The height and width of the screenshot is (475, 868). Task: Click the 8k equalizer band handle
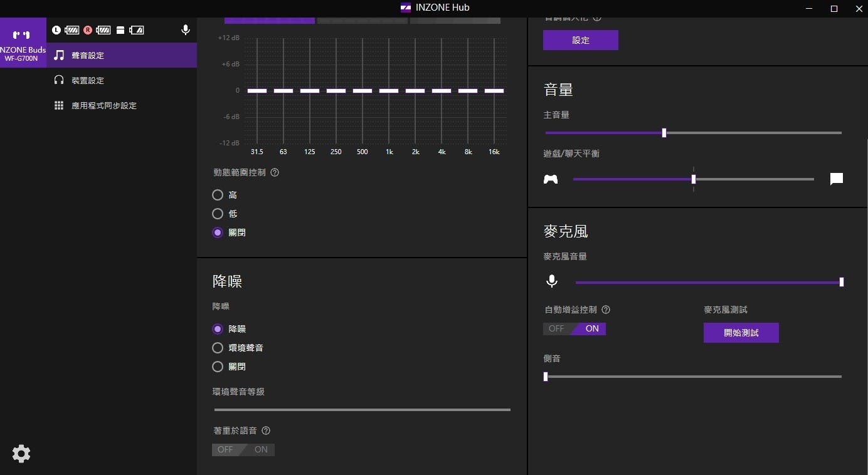click(468, 91)
